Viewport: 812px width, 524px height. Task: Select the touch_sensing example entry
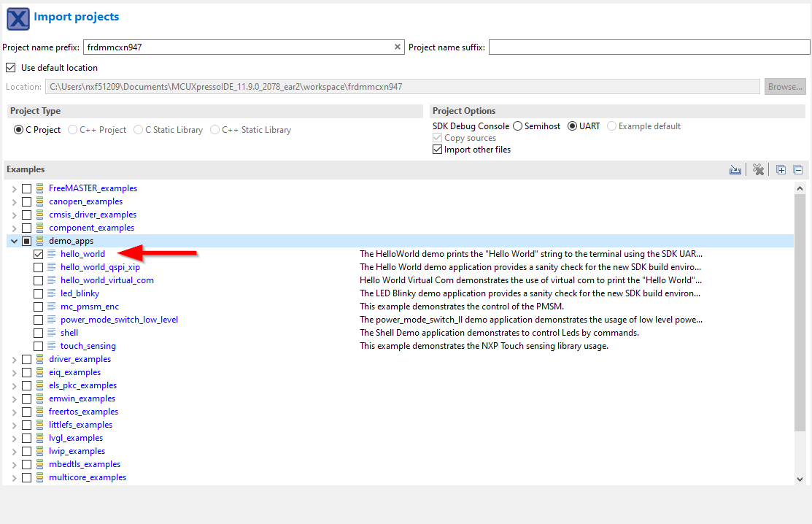click(x=88, y=346)
